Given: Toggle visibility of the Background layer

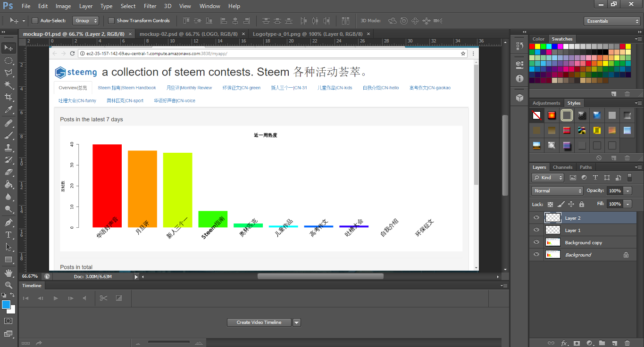Looking at the screenshot, I should pos(536,255).
